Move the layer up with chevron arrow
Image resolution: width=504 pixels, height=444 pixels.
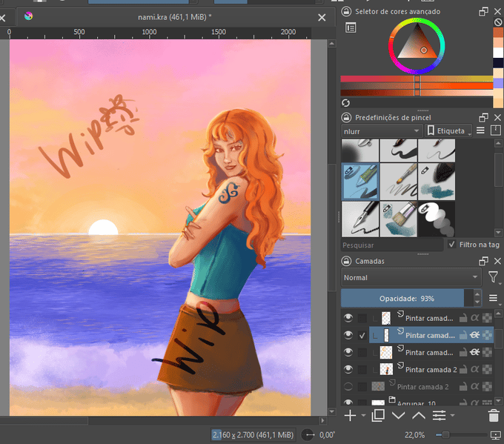point(419,416)
